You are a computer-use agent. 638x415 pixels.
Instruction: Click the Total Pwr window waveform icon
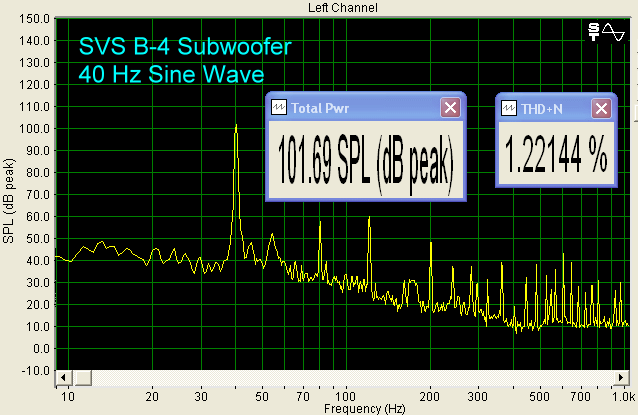click(279, 107)
